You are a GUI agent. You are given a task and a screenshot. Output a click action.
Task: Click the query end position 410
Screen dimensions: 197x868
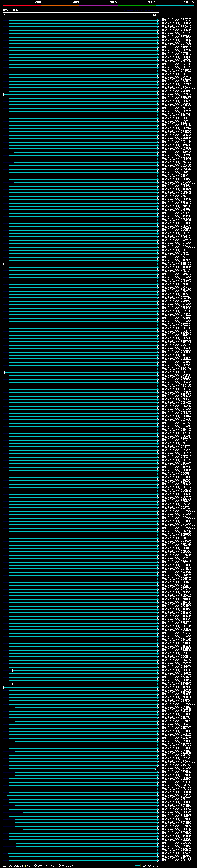pos(155,15)
